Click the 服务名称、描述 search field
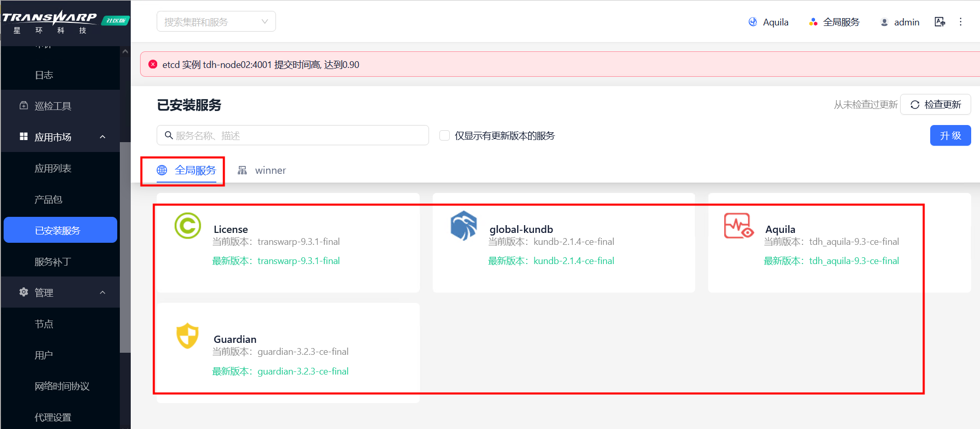 [293, 135]
